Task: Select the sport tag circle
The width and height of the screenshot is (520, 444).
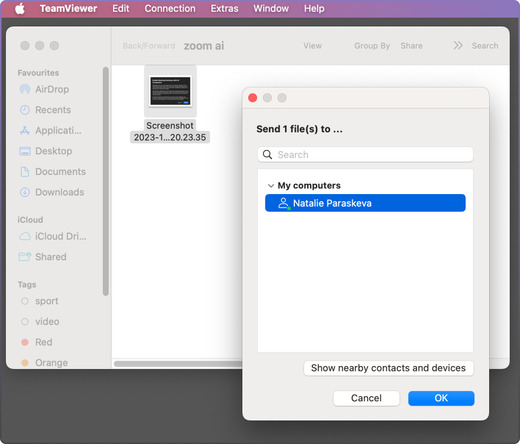Action: [25, 301]
